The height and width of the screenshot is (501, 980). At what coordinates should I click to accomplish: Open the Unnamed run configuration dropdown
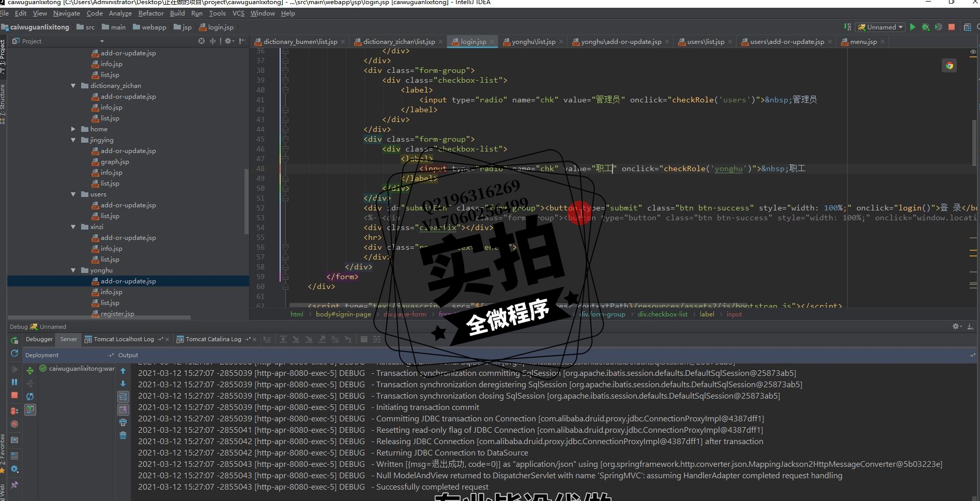[880, 27]
